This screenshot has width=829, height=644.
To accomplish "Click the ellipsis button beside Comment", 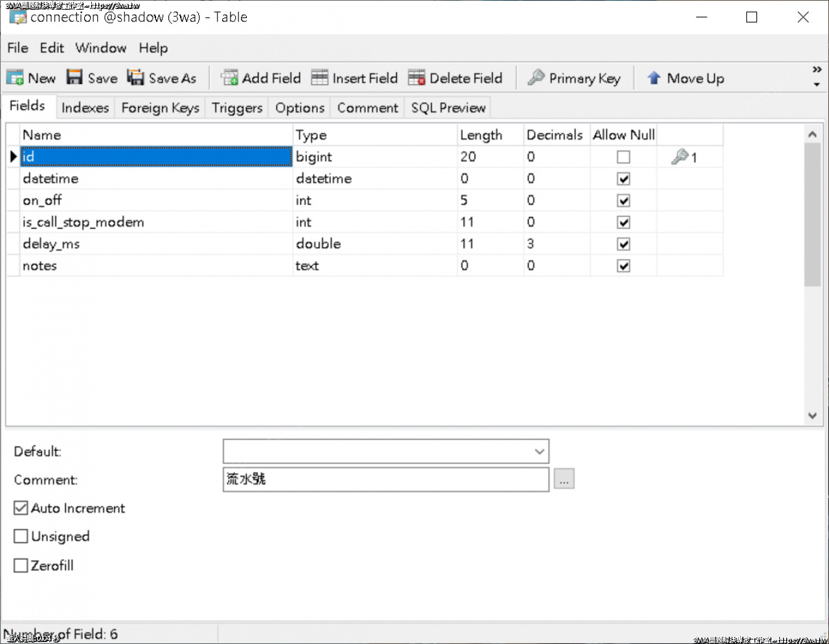I will 564,480.
